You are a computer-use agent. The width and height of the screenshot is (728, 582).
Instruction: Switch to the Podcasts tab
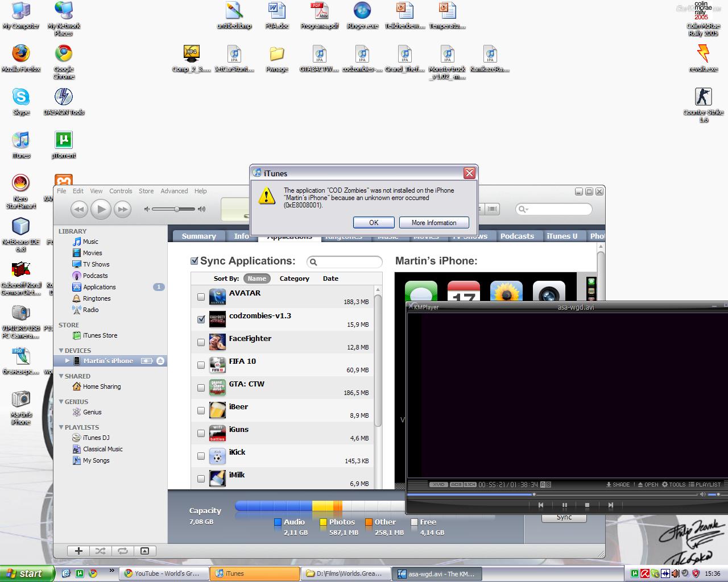[x=517, y=236]
